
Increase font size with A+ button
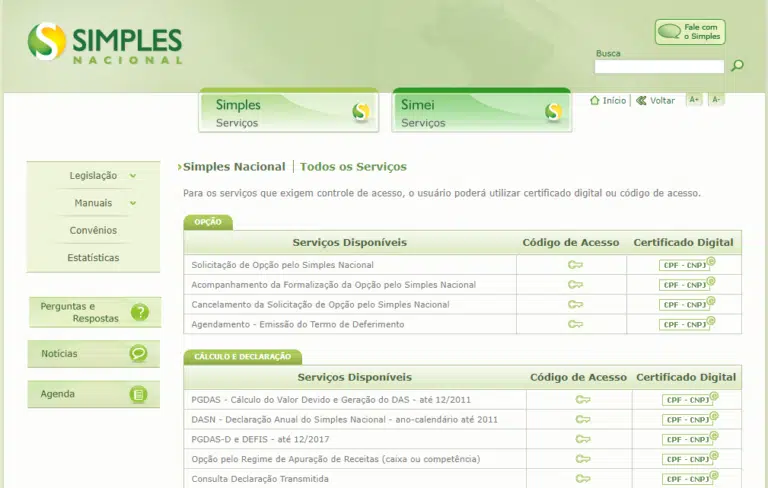[694, 100]
